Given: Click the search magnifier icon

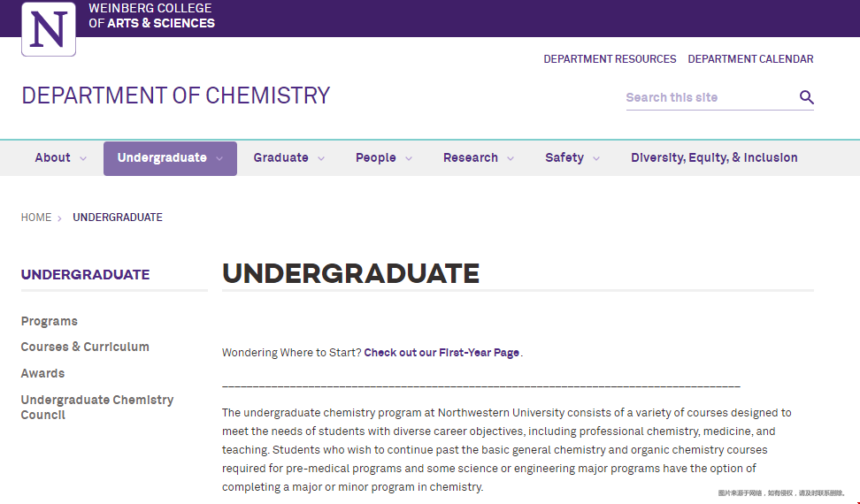Looking at the screenshot, I should 806,97.
